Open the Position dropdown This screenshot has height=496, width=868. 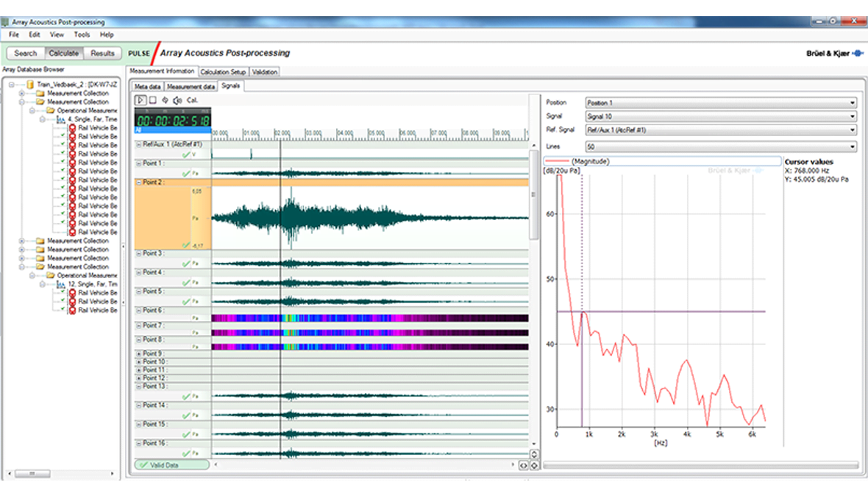pyautogui.click(x=721, y=102)
